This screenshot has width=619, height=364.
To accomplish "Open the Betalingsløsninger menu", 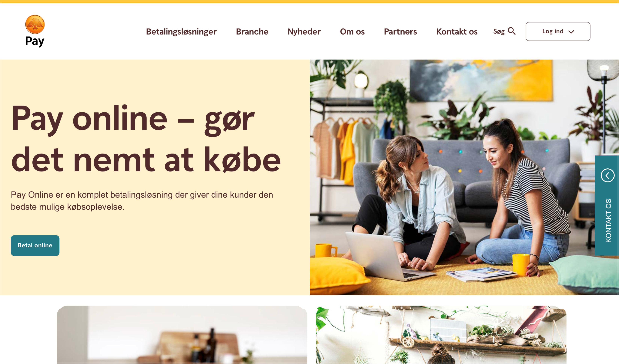I will [181, 32].
